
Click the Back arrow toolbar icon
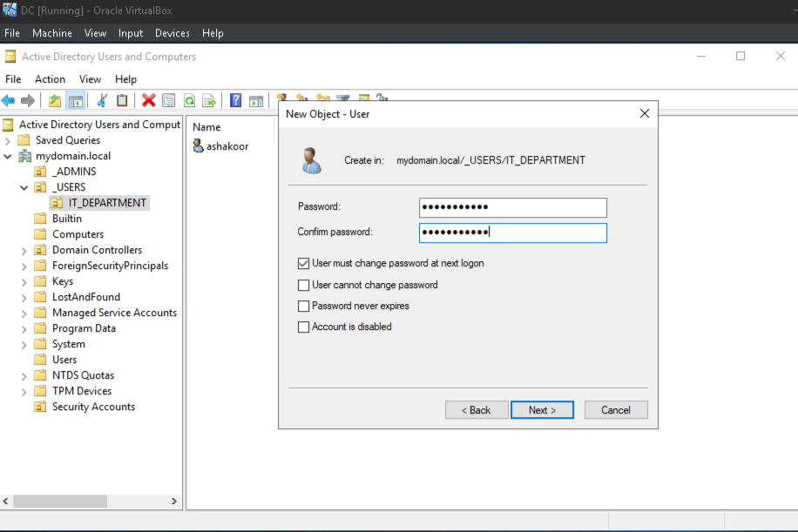pos(9,101)
